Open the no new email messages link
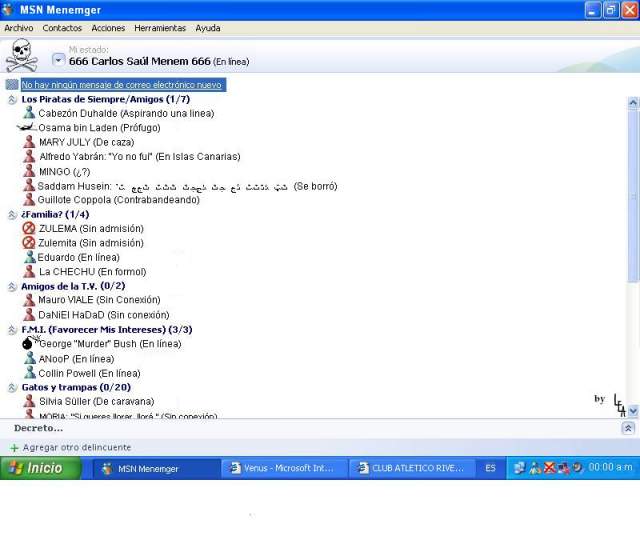The width and height of the screenshot is (640, 556). (x=122, y=85)
